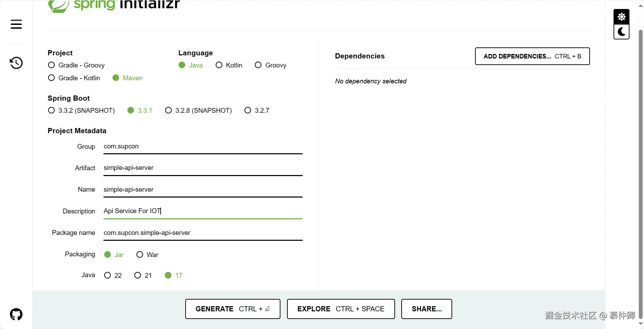
Task: Open the history clock icon
Action: click(16, 63)
